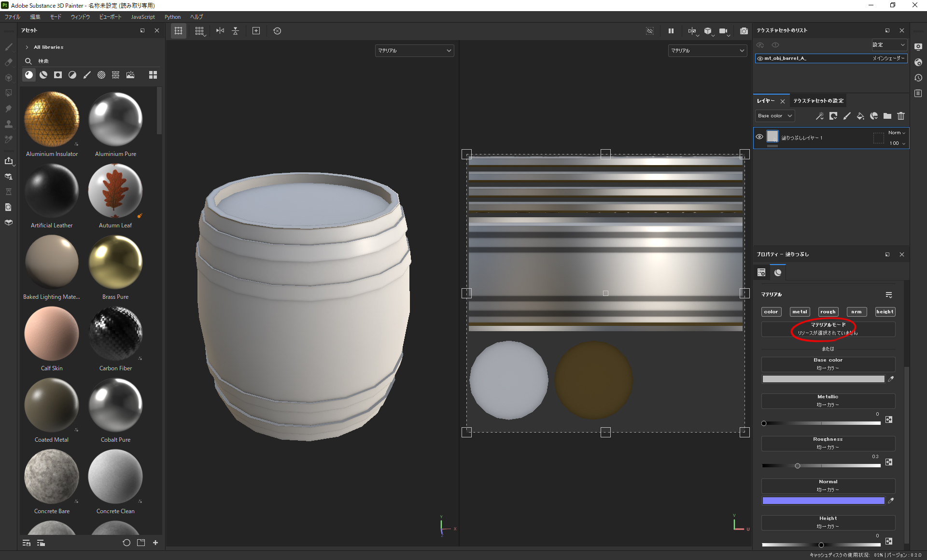Switch asset view to grid layout
The width and height of the screenshot is (927, 560).
coord(153,75)
